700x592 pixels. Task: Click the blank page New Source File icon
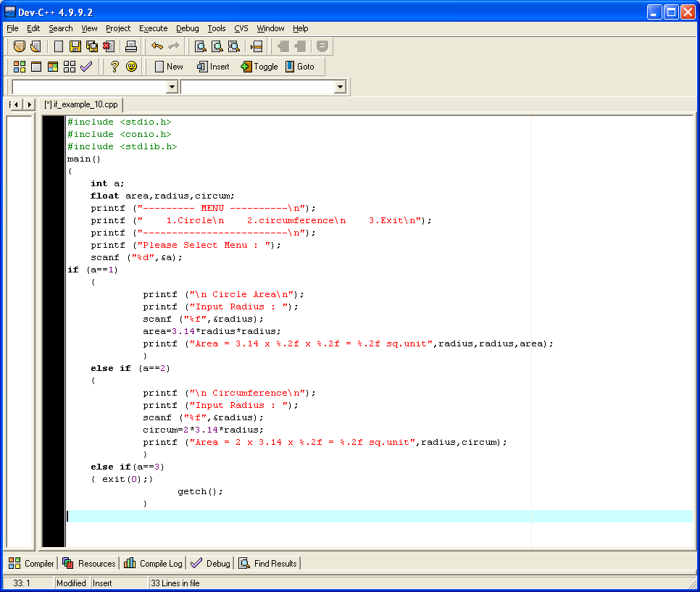coord(59,46)
